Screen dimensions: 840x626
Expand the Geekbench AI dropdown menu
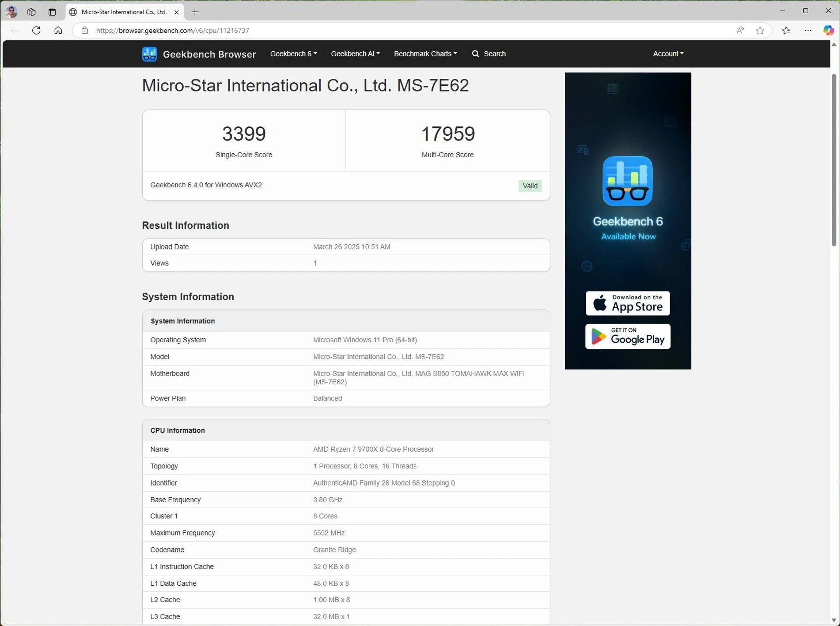coord(355,54)
